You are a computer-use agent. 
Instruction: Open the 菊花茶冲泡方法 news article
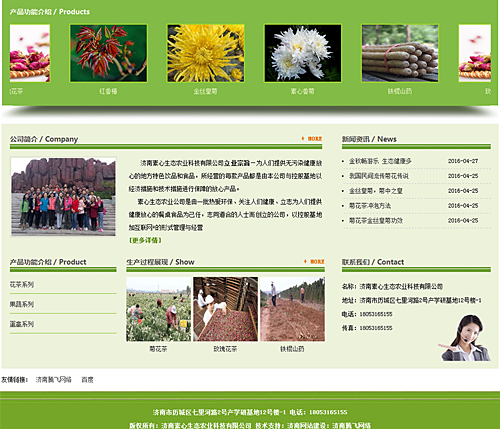[370, 206]
